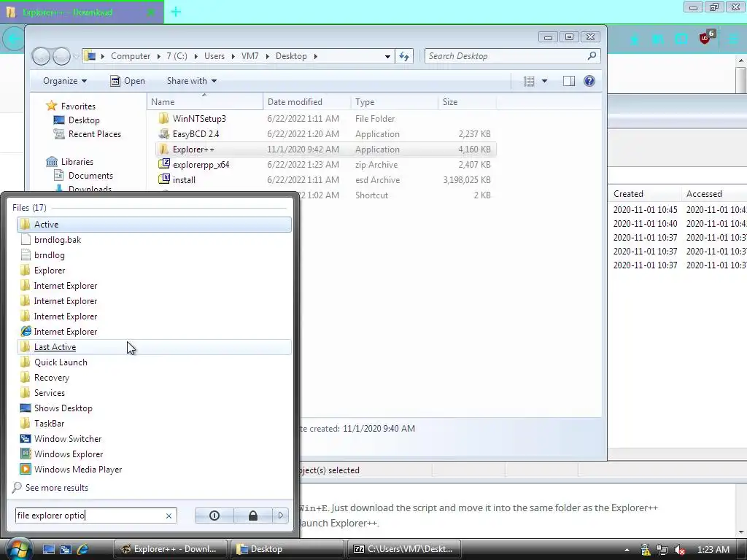Open the Explorer folder result

(154, 270)
